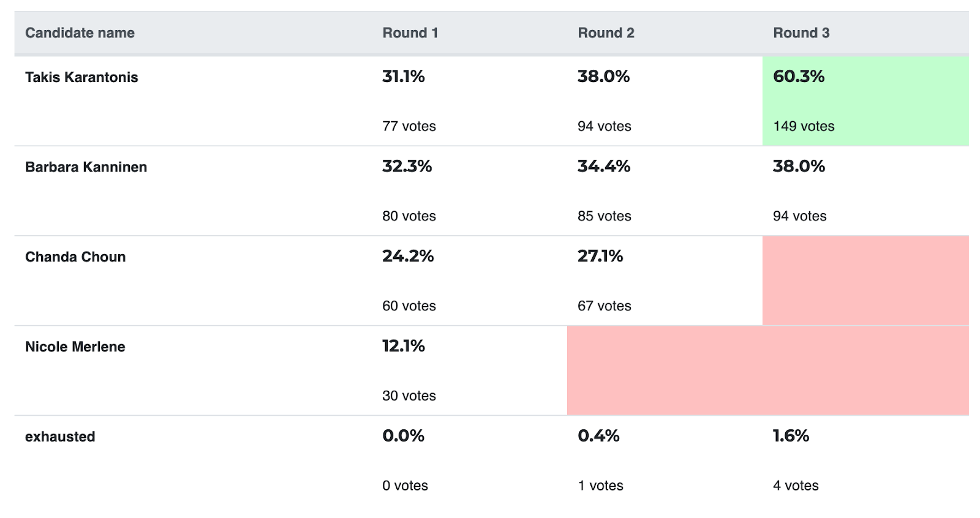The image size is (980, 518).
Task: Click the Round 2 column header
Action: click(x=606, y=33)
